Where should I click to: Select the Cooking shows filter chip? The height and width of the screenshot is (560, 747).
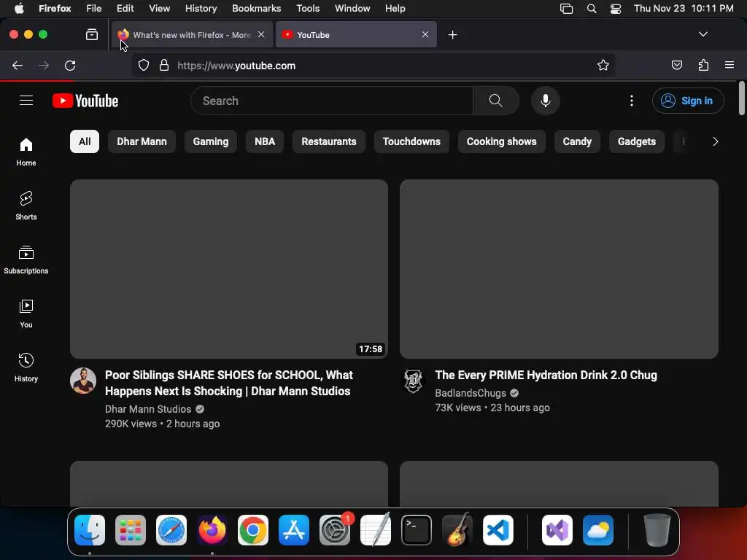coord(502,141)
